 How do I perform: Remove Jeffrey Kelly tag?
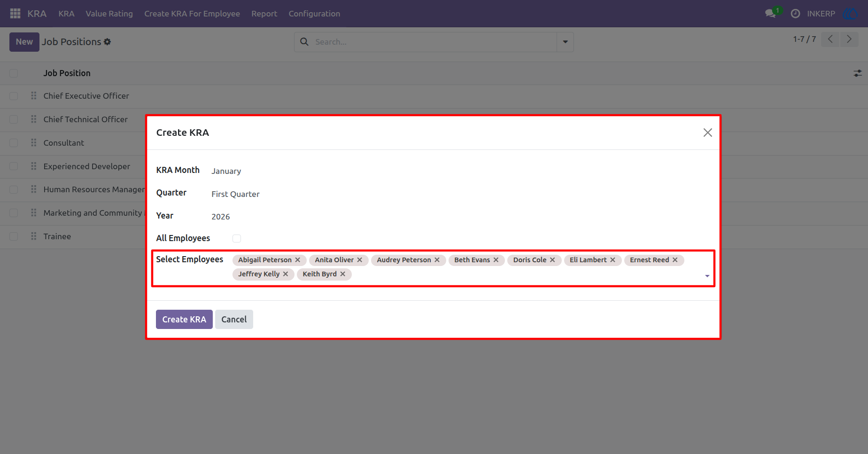click(286, 274)
